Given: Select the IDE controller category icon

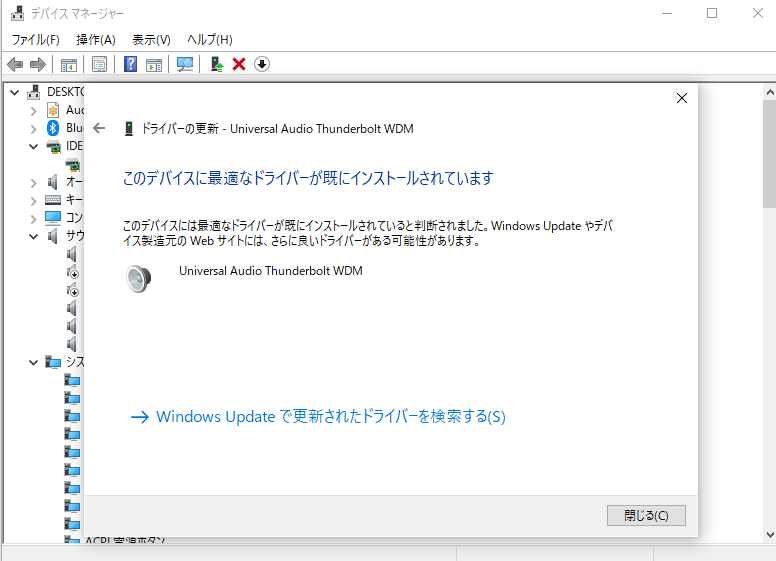Looking at the screenshot, I should (53, 146).
